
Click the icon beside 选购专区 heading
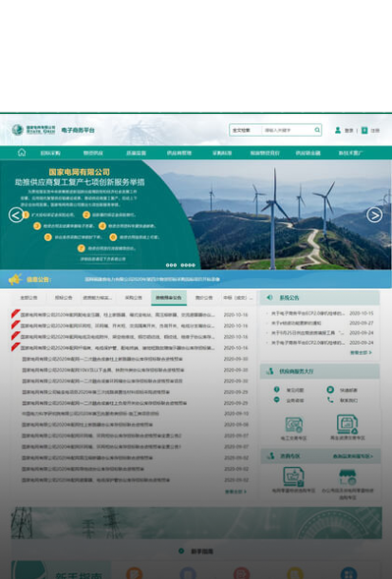click(x=270, y=456)
